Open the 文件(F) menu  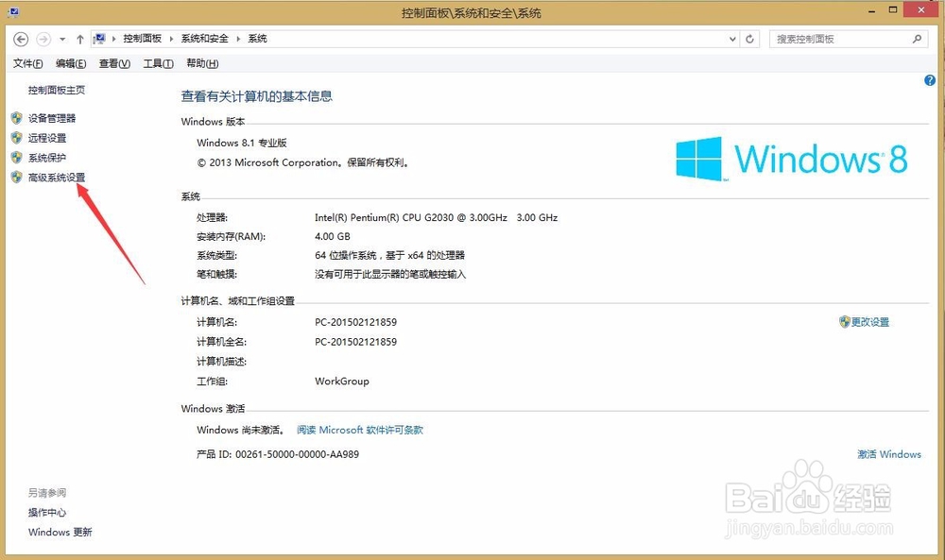[27, 64]
